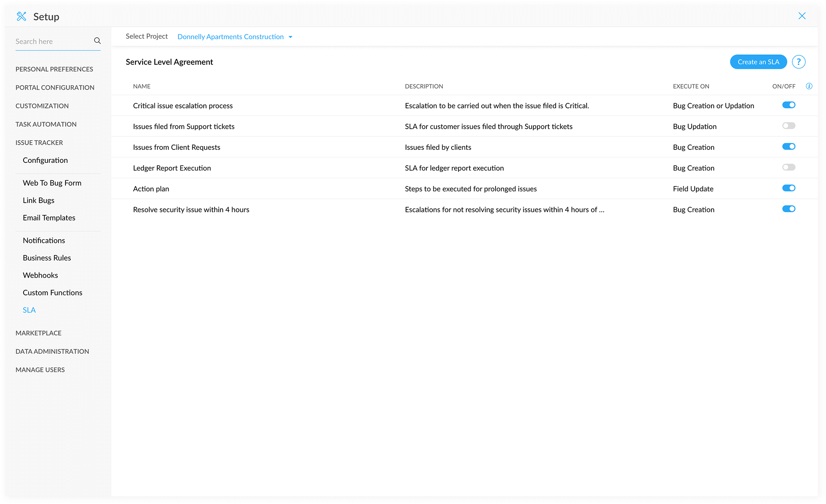Enable Issues filed from Support tickets SLA
Image resolution: width=826 pixels, height=504 pixels.
[x=789, y=126]
